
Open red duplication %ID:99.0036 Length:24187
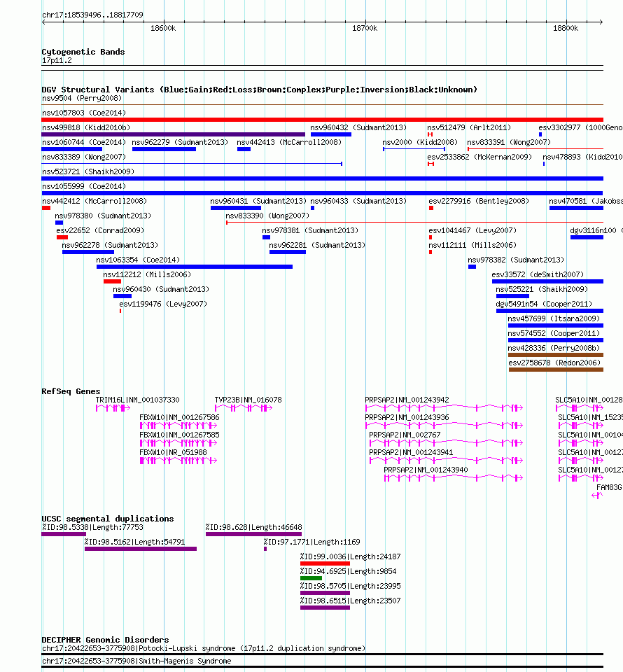(x=325, y=563)
